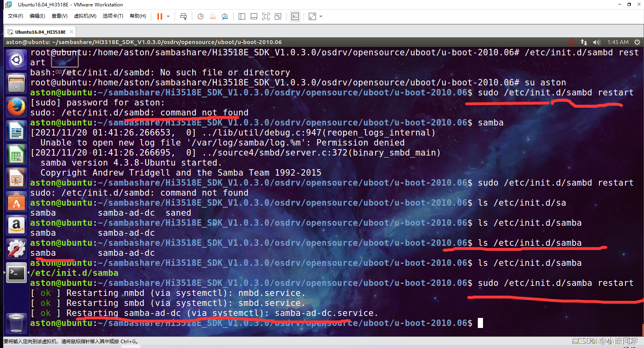Open the 编辑(E) menu
This screenshot has height=348, width=644.
[37, 16]
